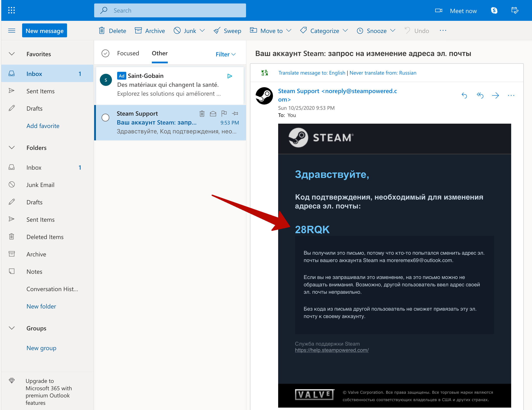Select the Steam Support message circle

click(105, 118)
